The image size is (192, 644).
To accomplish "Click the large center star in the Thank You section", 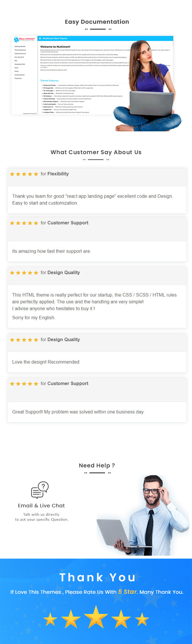I will pyautogui.click(x=96, y=617).
